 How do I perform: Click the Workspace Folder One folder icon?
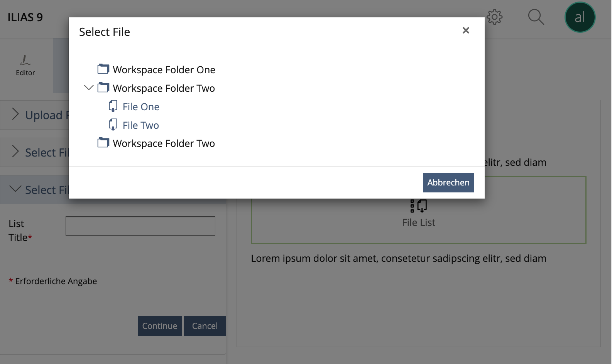point(103,69)
